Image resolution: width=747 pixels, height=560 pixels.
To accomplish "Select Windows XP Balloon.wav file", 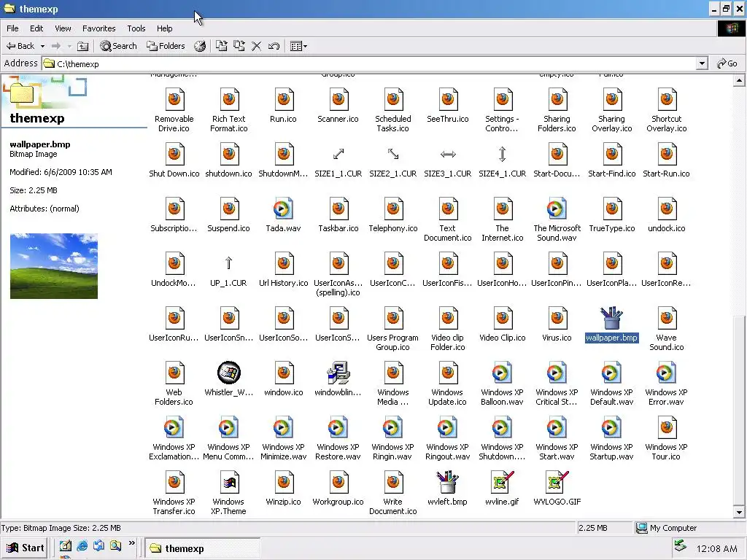I will [x=502, y=384].
